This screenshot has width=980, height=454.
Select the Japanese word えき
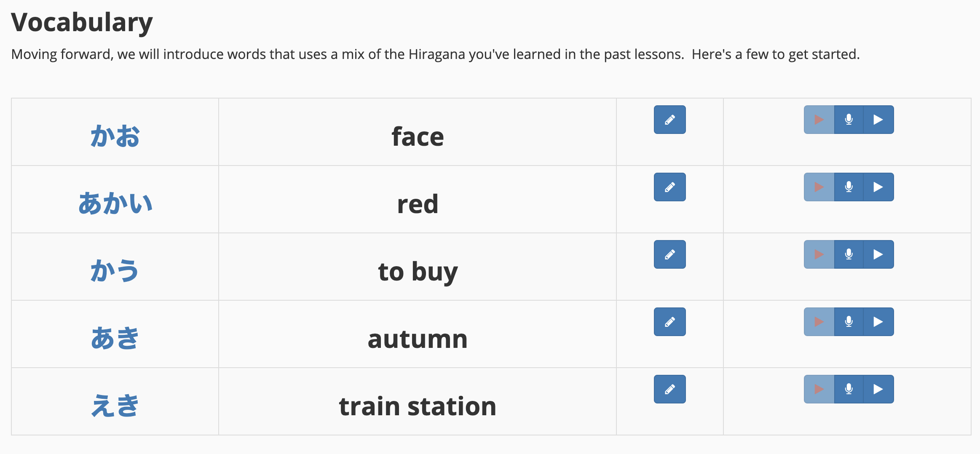(115, 406)
